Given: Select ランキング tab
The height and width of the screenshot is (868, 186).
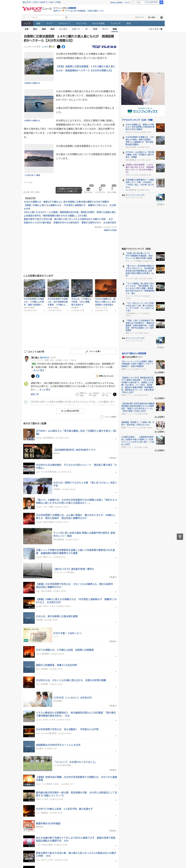Looking at the screenshot, I should click(x=115, y=23).
